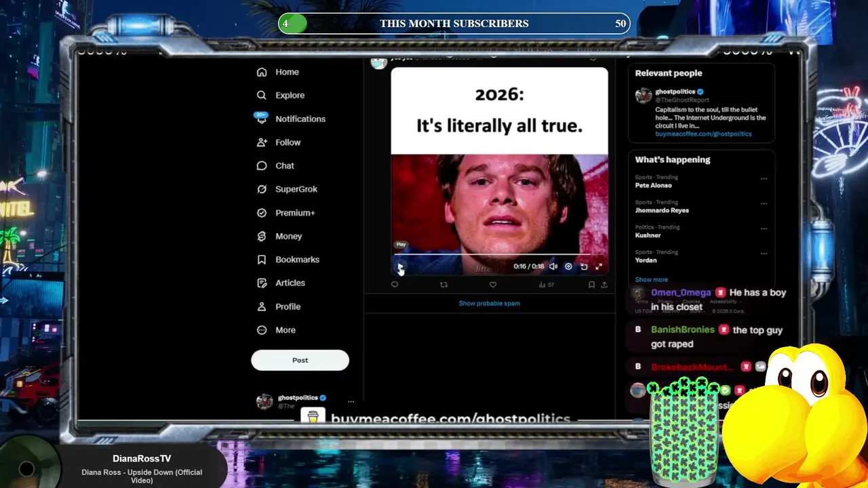Open the Follow page
This screenshot has width=868, height=488.
pos(279,142)
